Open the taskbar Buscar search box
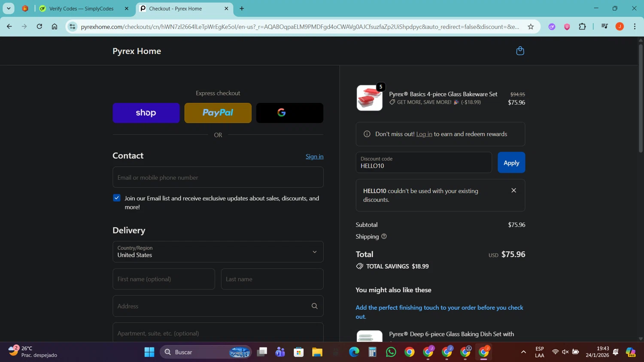644x362 pixels. (x=206, y=352)
